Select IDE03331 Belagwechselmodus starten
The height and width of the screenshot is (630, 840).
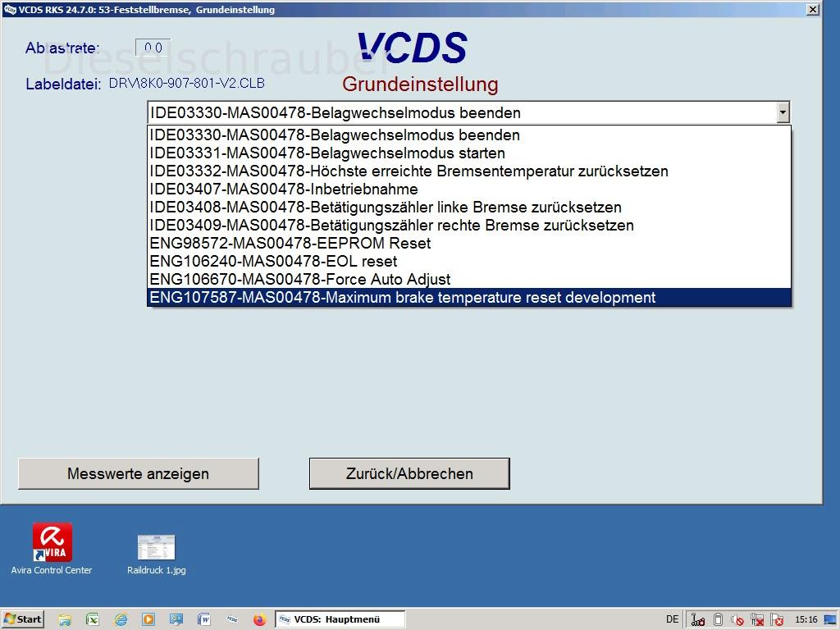tap(468, 153)
